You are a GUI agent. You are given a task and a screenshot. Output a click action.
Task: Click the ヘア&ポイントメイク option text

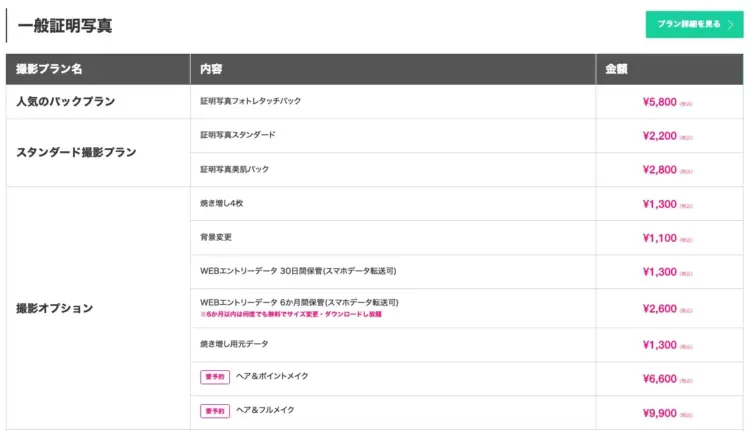[x=272, y=376]
